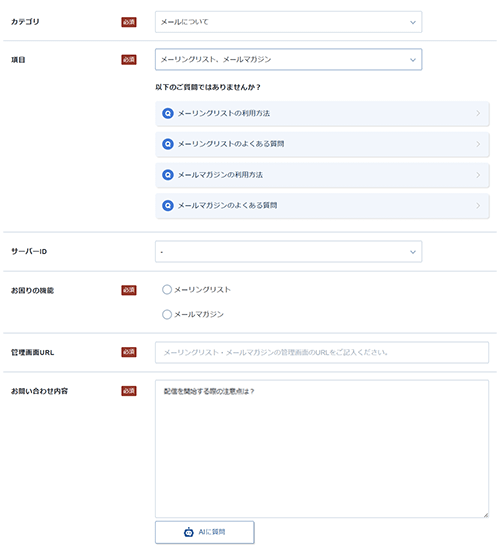Click the right arrow on メールマガジンの利用方法 row

tap(478, 175)
